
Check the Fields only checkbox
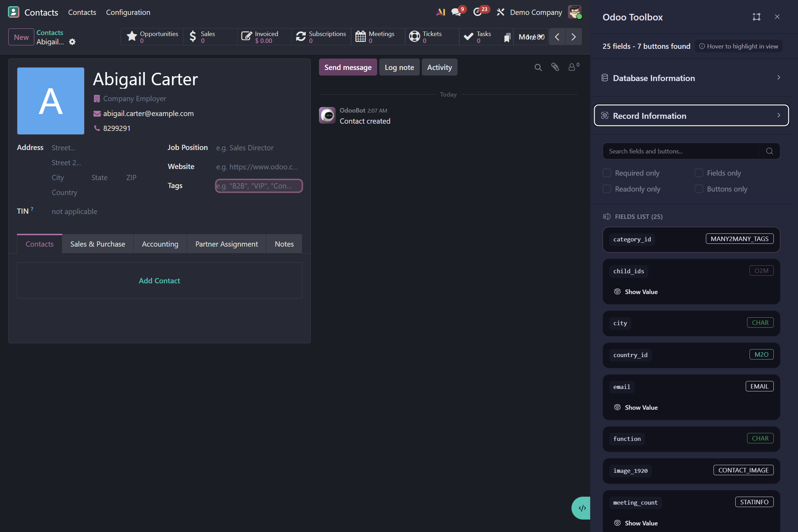(x=699, y=172)
